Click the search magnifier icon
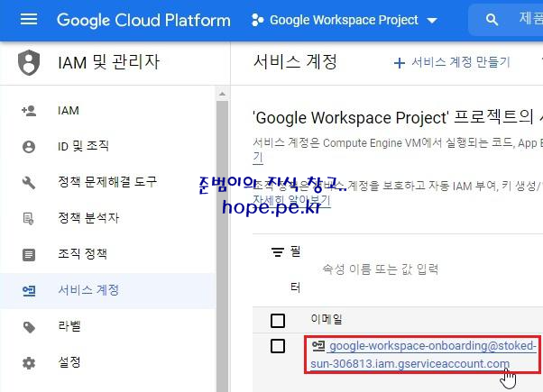The image size is (543, 392). point(492,20)
